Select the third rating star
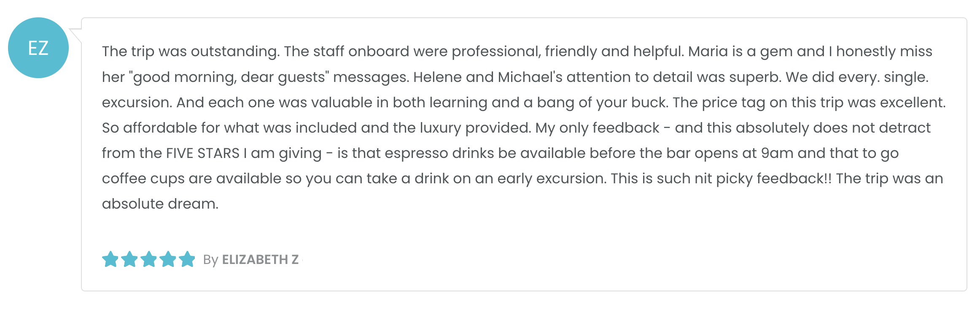 point(149,259)
